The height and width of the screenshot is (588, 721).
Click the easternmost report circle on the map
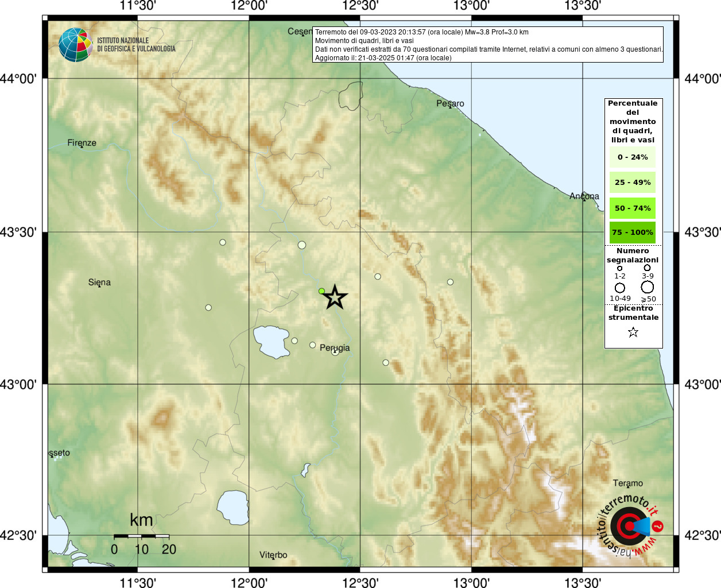[450, 282]
